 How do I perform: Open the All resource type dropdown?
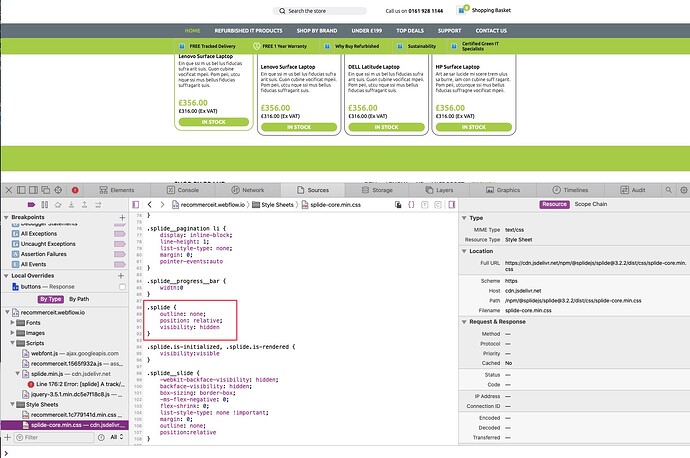117,437
